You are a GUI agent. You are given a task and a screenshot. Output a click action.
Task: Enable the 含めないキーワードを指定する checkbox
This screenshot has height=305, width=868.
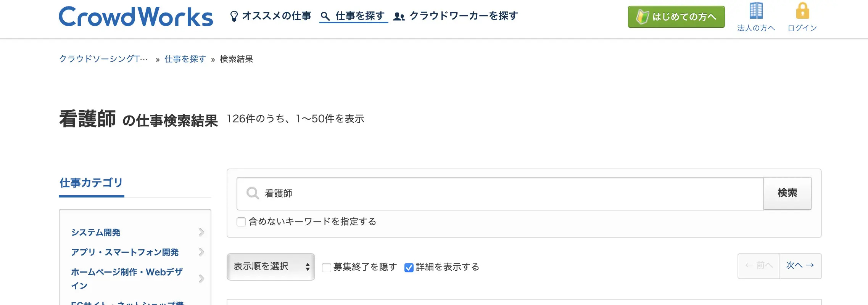(241, 222)
